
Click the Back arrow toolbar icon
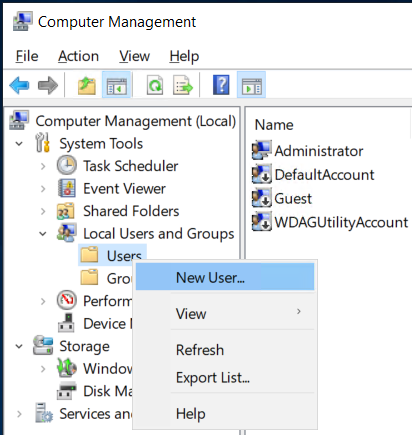(19, 85)
